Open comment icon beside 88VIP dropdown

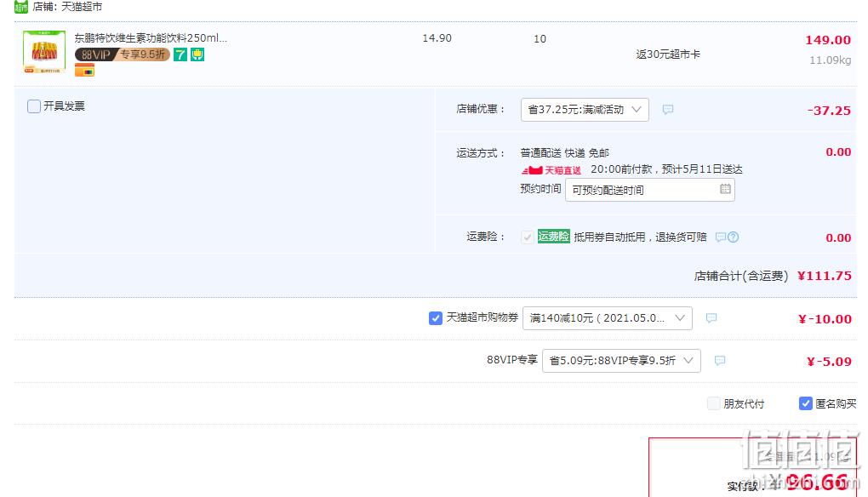click(x=720, y=360)
